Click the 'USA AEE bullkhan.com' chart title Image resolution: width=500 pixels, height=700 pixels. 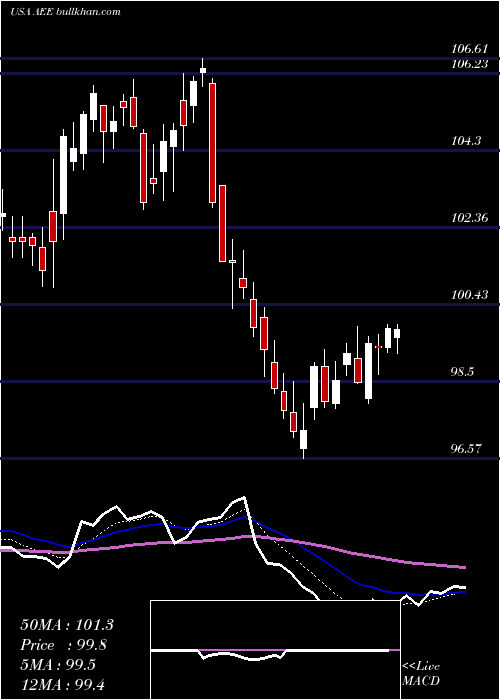point(65,12)
